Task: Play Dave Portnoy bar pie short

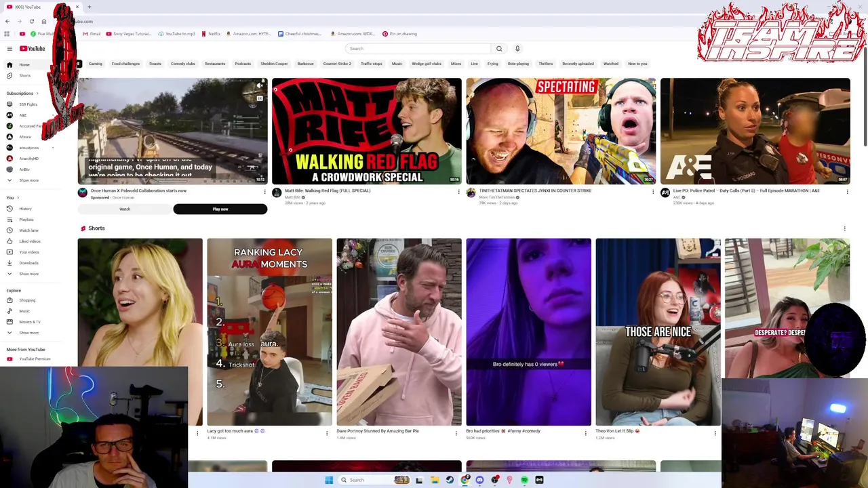Action: click(399, 331)
